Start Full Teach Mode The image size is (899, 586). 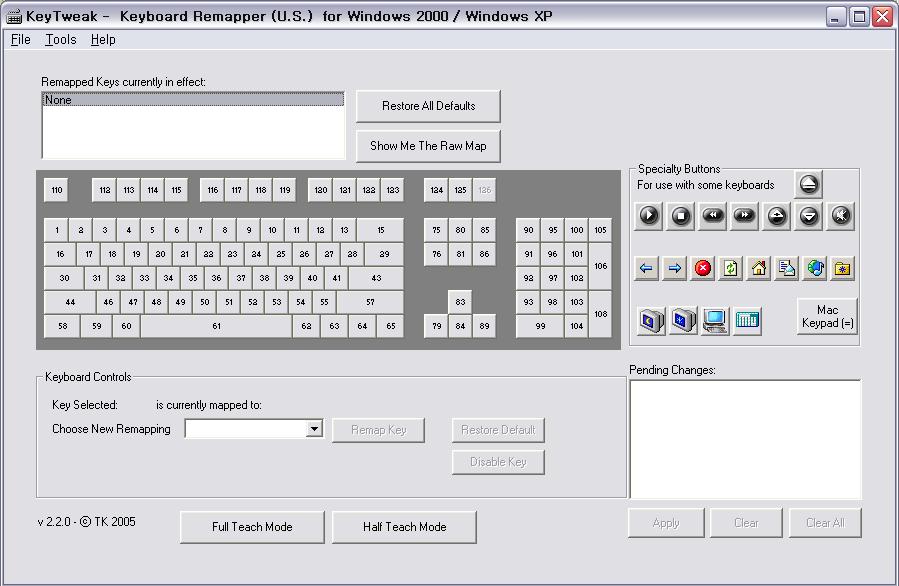tap(252, 527)
